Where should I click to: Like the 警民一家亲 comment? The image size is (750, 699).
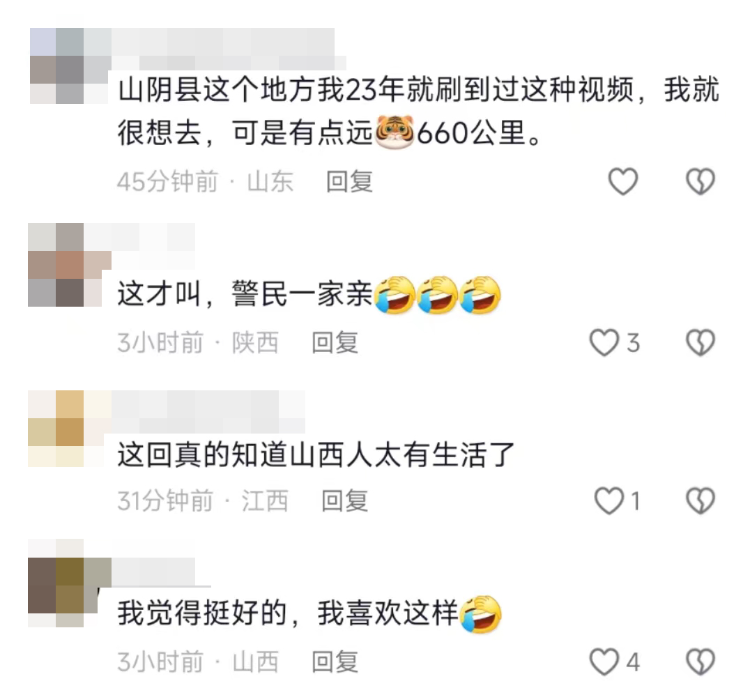tap(604, 343)
